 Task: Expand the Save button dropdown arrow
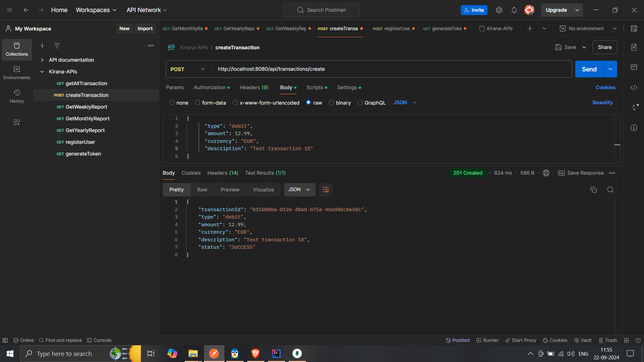click(584, 47)
